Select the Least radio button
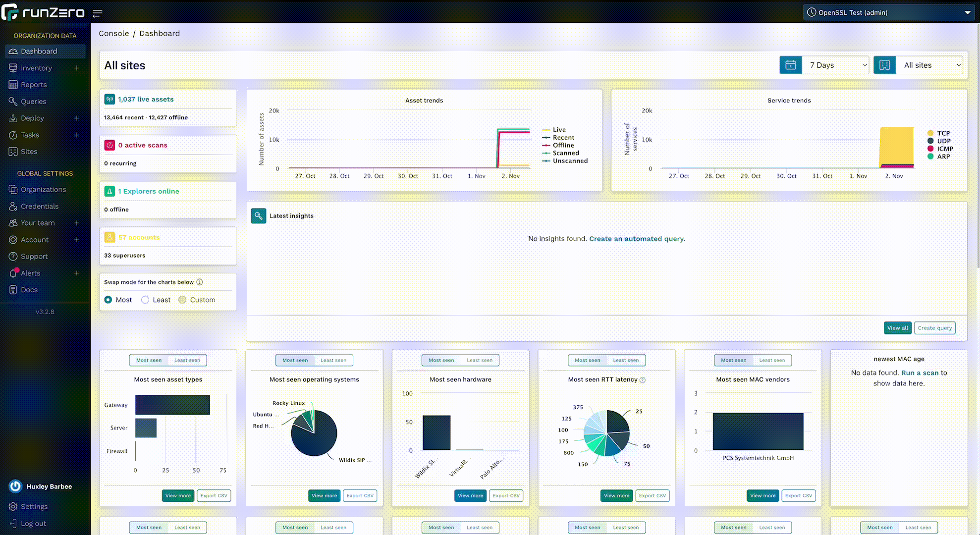 click(145, 300)
